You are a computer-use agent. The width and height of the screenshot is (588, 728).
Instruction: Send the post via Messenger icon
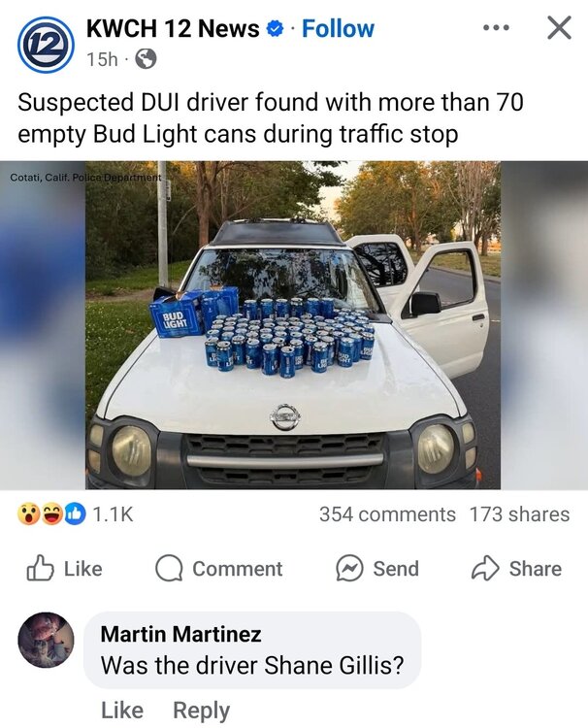[x=377, y=569]
